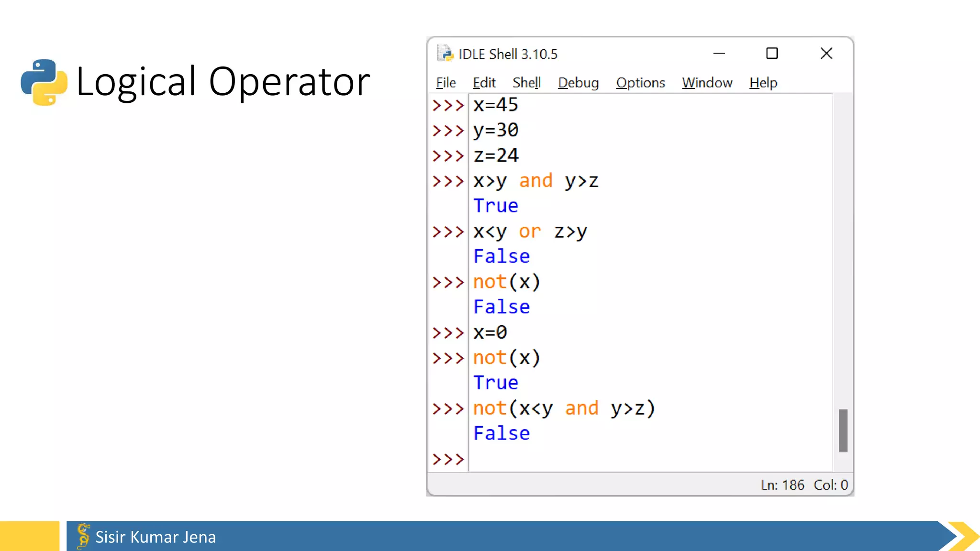
Task: Click the 'x>y and y>z' line
Action: pos(536,181)
